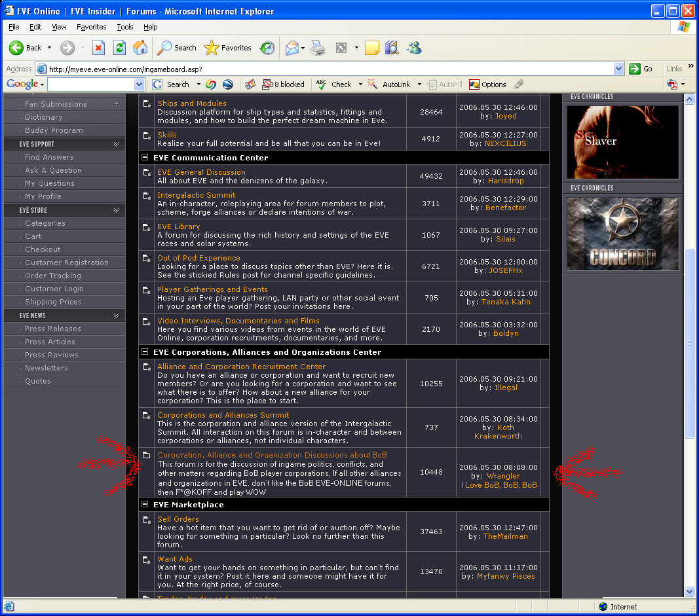This screenshot has height=616, width=699.
Task: Click the forum icon beside Skills
Action: click(x=147, y=136)
